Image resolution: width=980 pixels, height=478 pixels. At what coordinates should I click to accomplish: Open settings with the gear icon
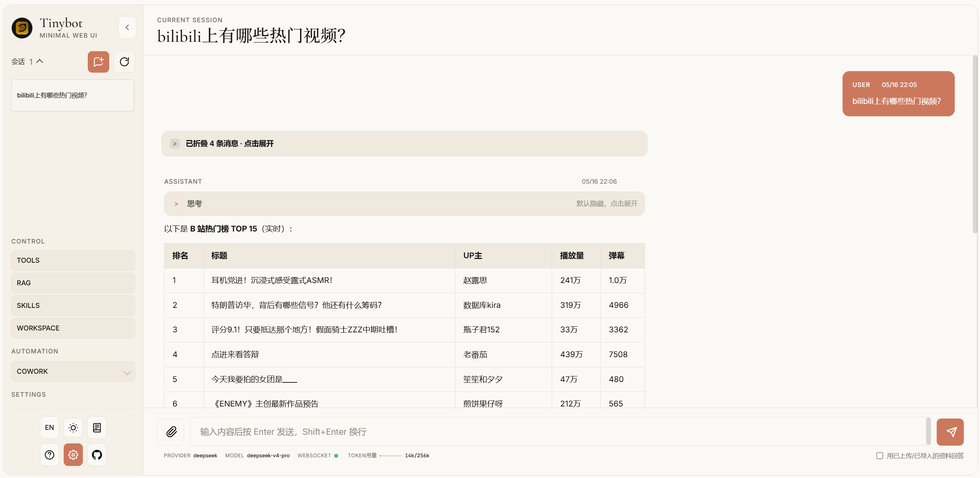click(x=73, y=454)
